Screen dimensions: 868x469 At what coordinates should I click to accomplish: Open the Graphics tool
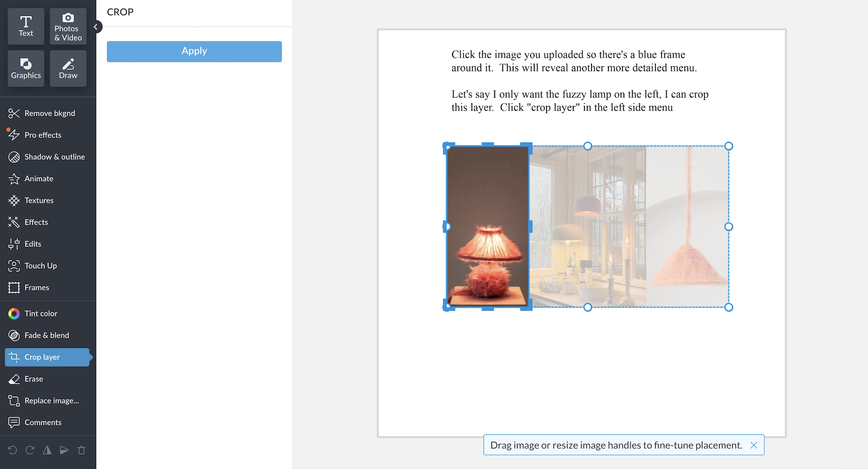pos(26,68)
